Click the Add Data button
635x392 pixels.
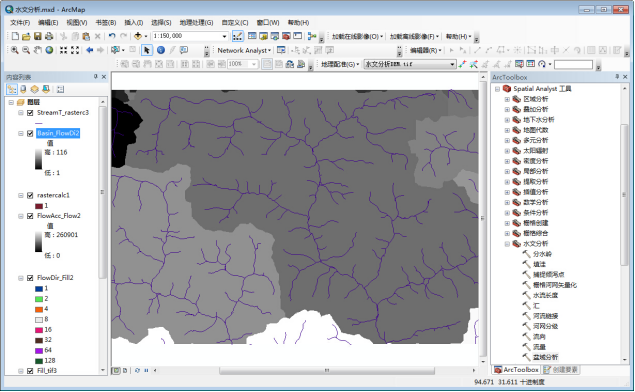pyautogui.click(x=138, y=36)
